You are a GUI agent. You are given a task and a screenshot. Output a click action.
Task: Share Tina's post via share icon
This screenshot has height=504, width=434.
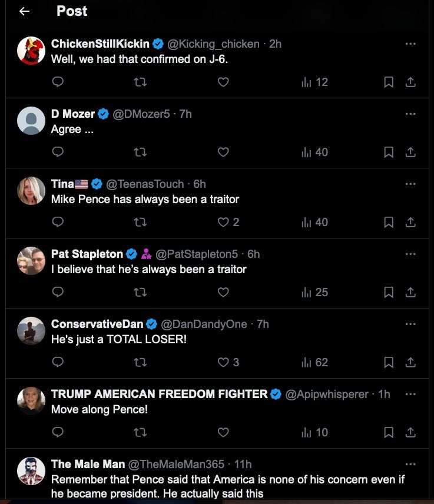[411, 223]
